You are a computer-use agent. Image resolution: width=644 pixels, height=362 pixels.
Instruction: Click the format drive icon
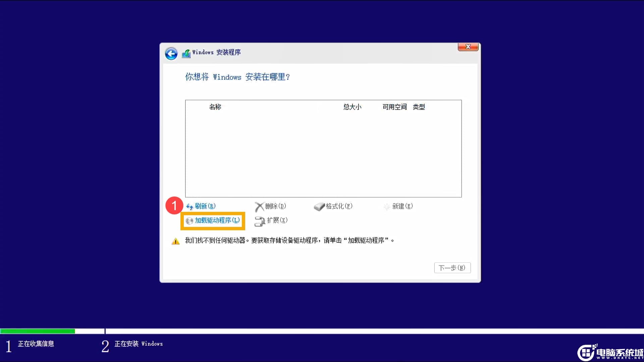tap(319, 206)
